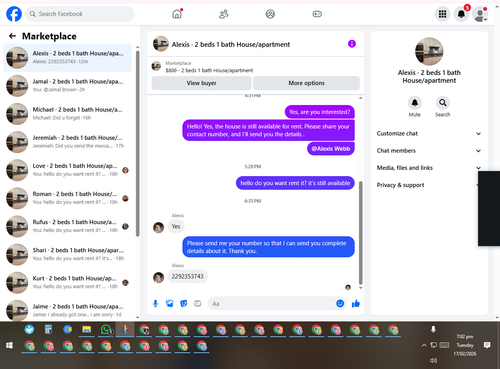Open the Shari conversation
The width and height of the screenshot is (500, 369).
[67, 254]
